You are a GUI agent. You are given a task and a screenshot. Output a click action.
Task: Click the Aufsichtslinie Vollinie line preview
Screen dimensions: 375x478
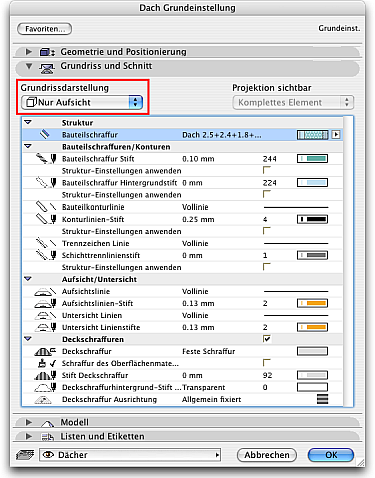pyautogui.click(x=296, y=292)
